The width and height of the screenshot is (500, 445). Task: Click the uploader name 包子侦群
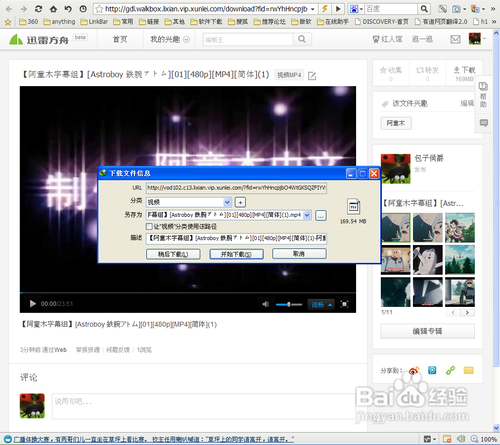click(x=429, y=158)
